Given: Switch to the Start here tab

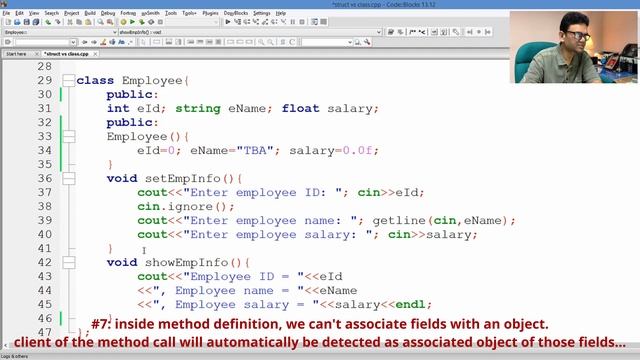Looking at the screenshot, I should click(x=16, y=54).
